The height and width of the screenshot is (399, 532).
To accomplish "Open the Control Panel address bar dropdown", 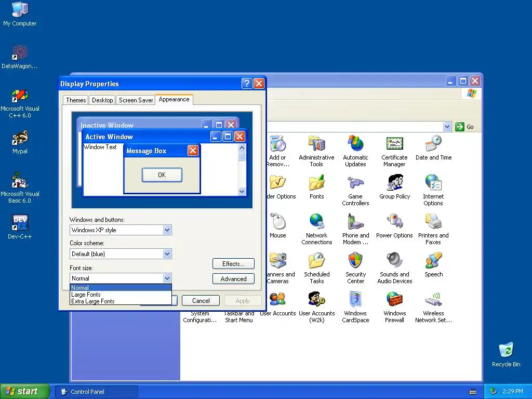I will (447, 127).
